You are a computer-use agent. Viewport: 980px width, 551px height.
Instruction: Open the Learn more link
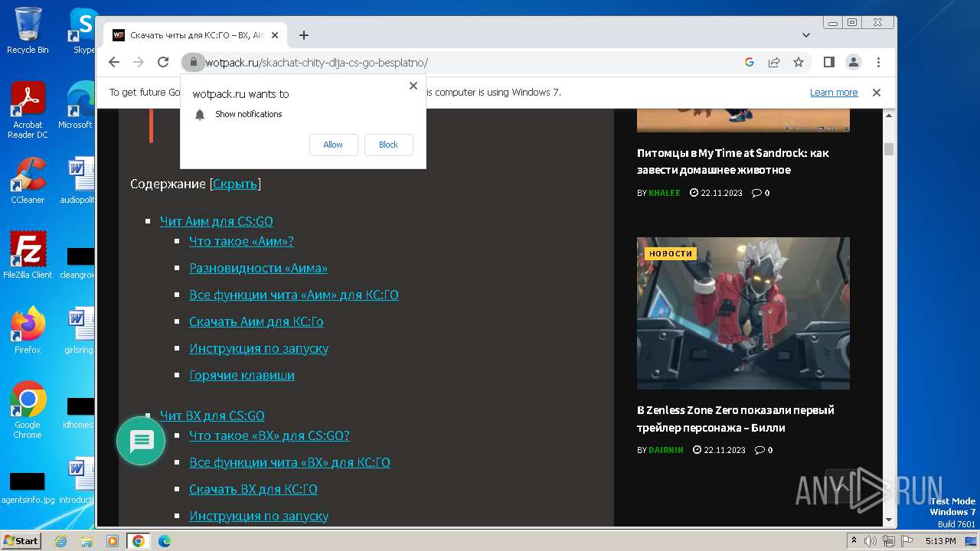point(834,93)
